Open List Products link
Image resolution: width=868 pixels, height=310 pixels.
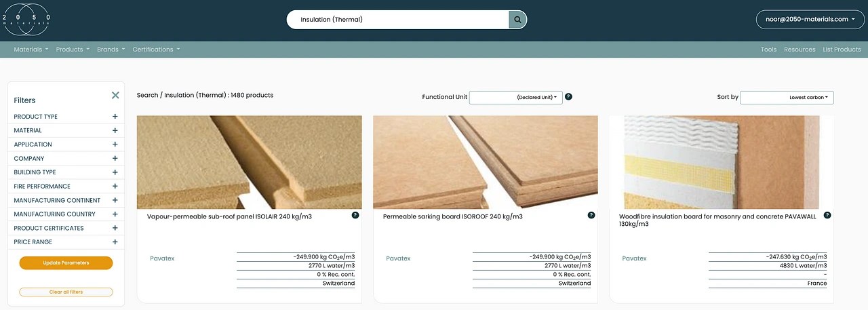842,50
